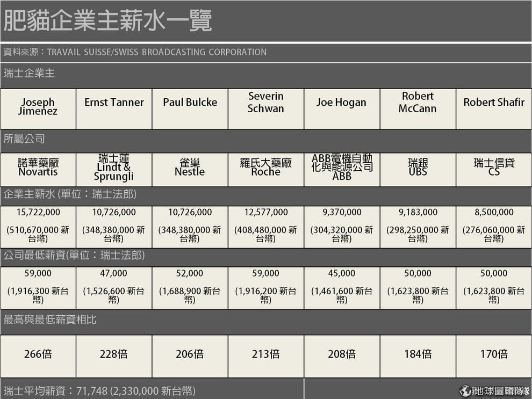Select the salary figure 9,183,000
532x399 pixels.
click(x=418, y=212)
